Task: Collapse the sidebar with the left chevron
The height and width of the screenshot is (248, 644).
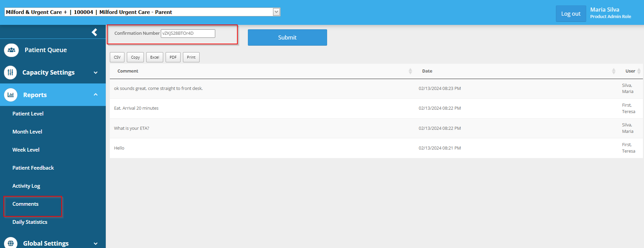Action: (95, 32)
